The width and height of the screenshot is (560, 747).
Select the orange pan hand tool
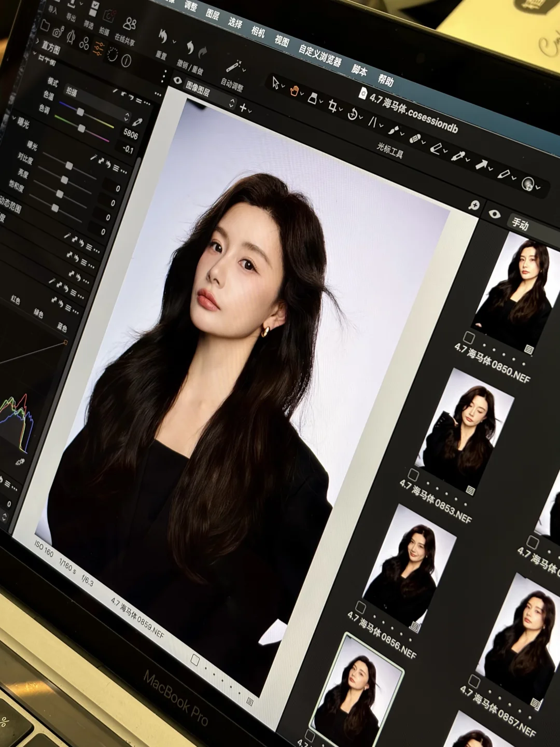[295, 91]
